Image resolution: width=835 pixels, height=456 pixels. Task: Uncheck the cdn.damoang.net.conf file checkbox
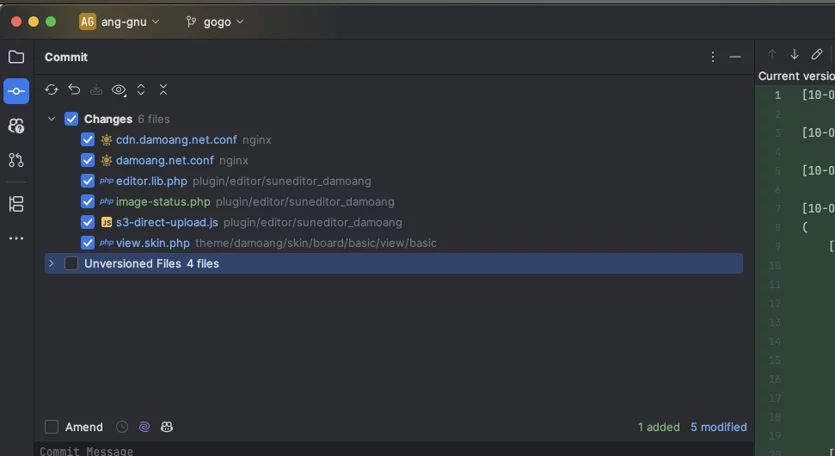click(x=88, y=140)
